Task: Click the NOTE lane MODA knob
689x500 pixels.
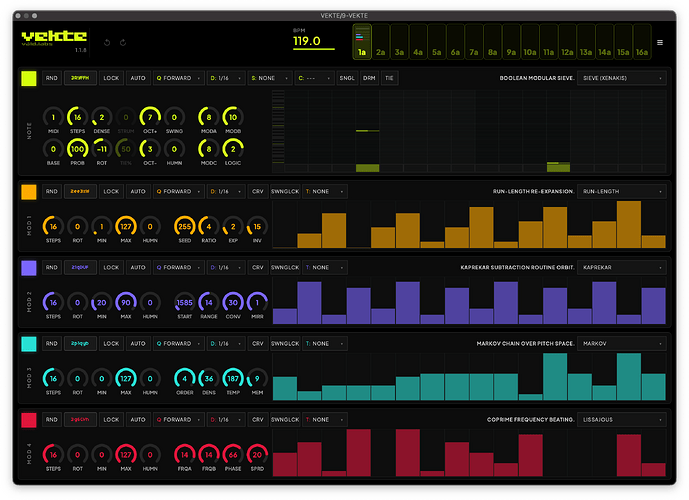Action: click(209, 117)
